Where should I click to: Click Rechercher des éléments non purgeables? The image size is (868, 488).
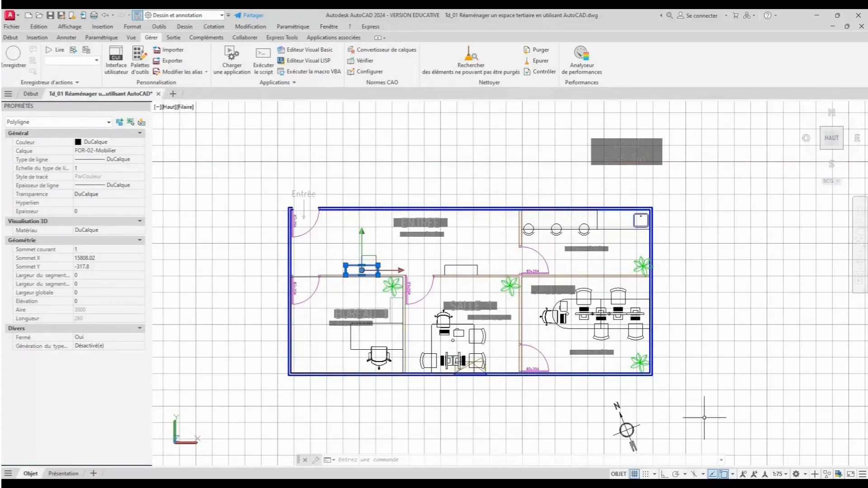tap(471, 60)
